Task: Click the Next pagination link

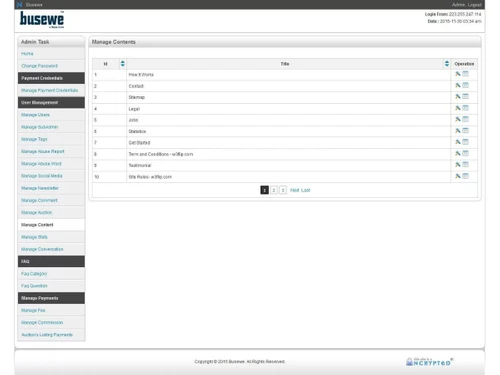Action: coord(294,190)
